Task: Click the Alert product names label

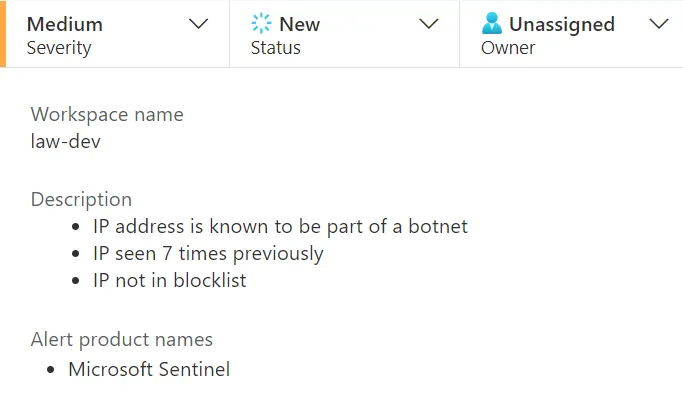Action: coord(122,339)
